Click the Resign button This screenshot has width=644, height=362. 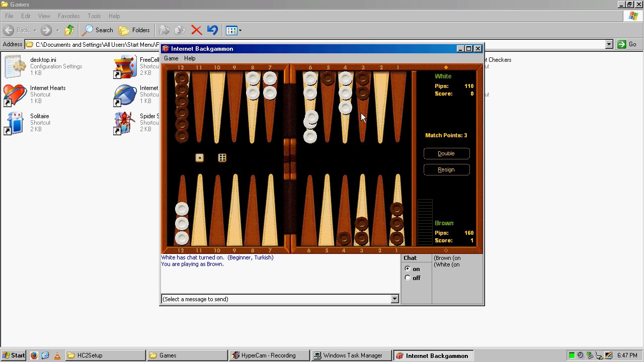coord(446,169)
